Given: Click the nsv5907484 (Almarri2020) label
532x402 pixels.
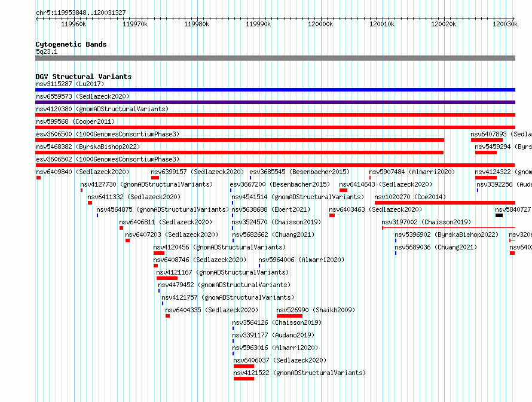Looking at the screenshot, I should point(412,172).
